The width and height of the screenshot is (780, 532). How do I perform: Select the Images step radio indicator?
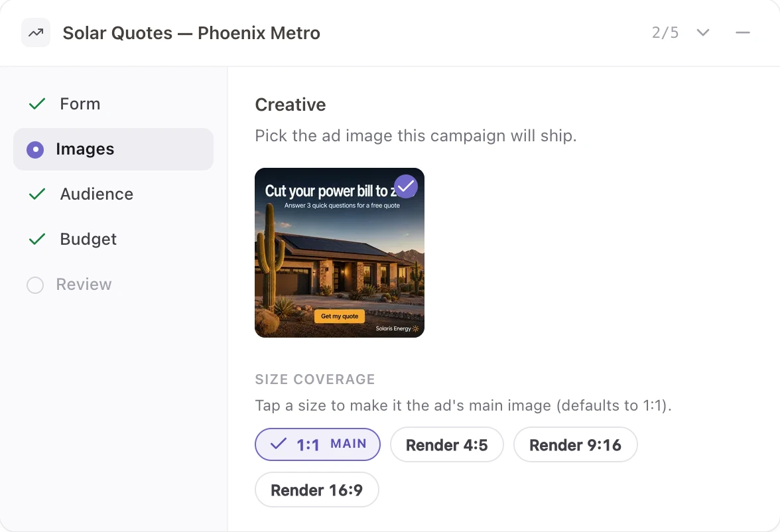(x=35, y=149)
